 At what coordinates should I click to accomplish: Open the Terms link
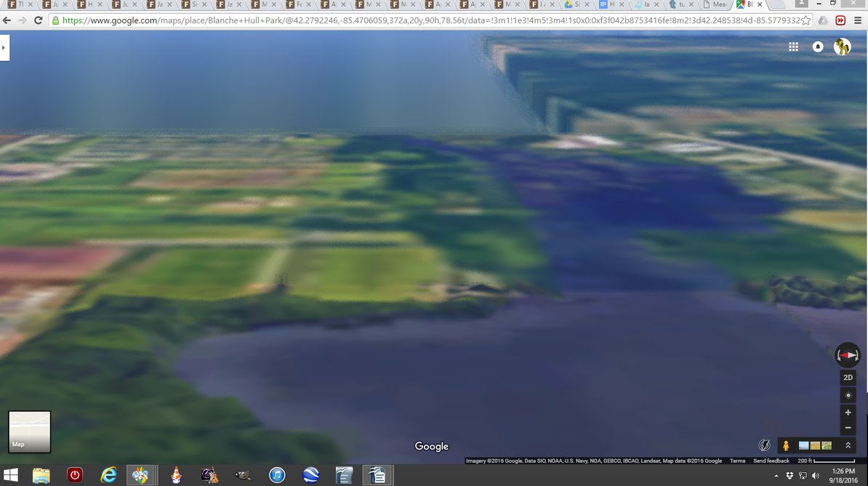(x=737, y=461)
